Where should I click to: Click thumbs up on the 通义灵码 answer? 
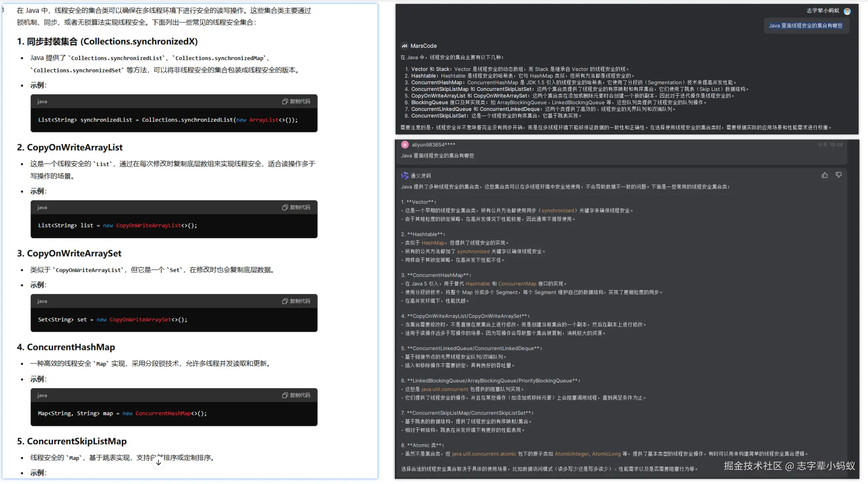click(x=825, y=175)
